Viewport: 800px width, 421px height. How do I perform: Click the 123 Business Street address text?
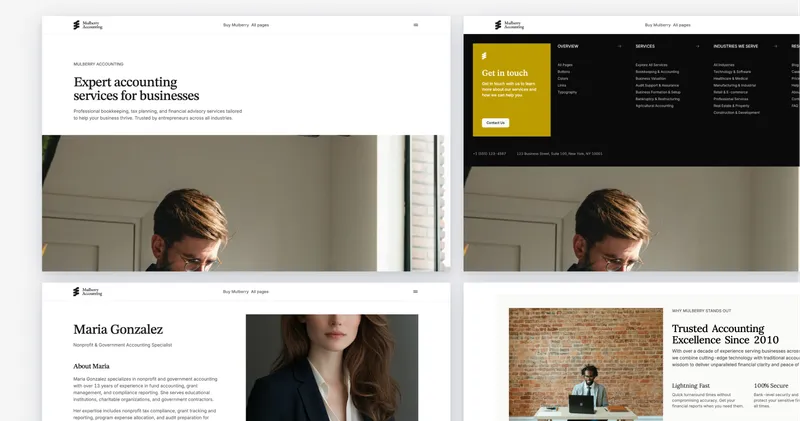point(559,154)
